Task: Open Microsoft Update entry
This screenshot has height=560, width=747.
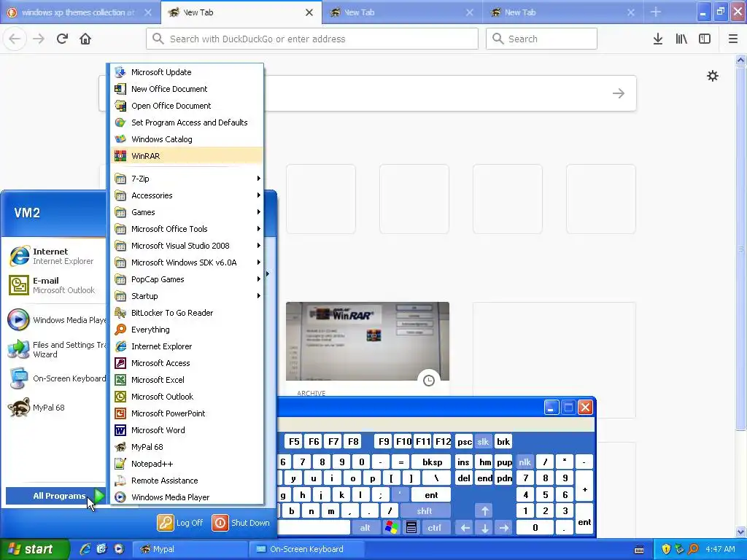Action: pos(187,72)
